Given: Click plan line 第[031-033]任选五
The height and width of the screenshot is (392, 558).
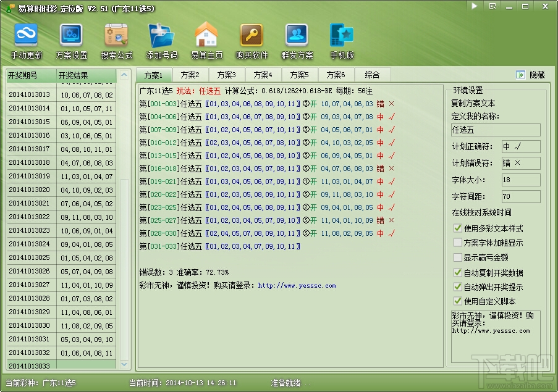Looking at the screenshot, I should pos(220,246).
